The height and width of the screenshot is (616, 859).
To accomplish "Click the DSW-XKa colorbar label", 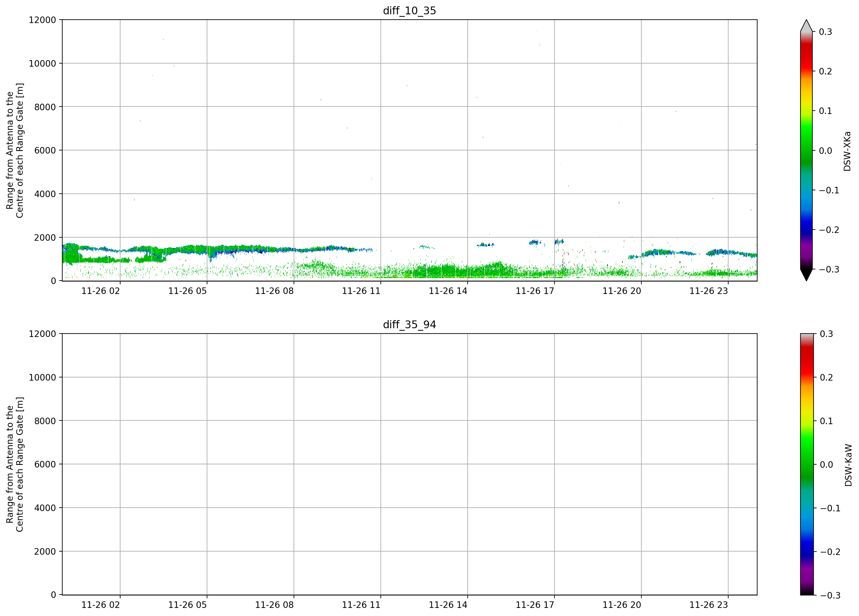I will (847, 151).
